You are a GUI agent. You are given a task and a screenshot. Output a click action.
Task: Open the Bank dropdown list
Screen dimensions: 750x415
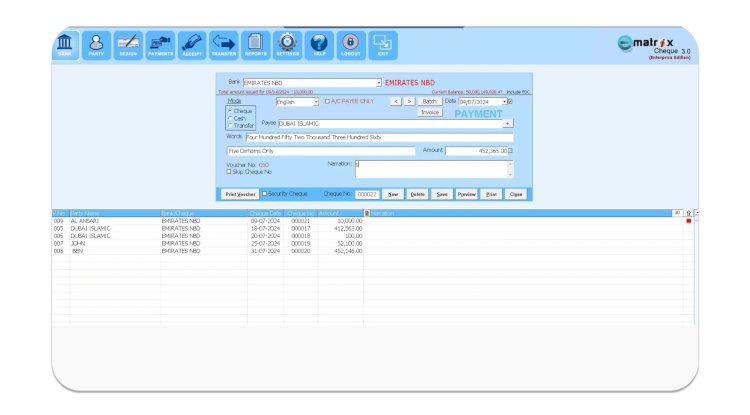tap(378, 83)
